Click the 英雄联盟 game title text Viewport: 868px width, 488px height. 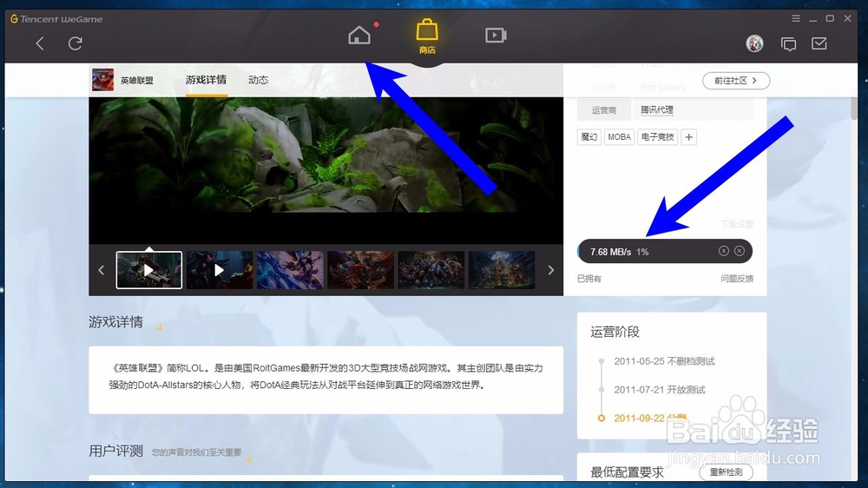tap(137, 80)
